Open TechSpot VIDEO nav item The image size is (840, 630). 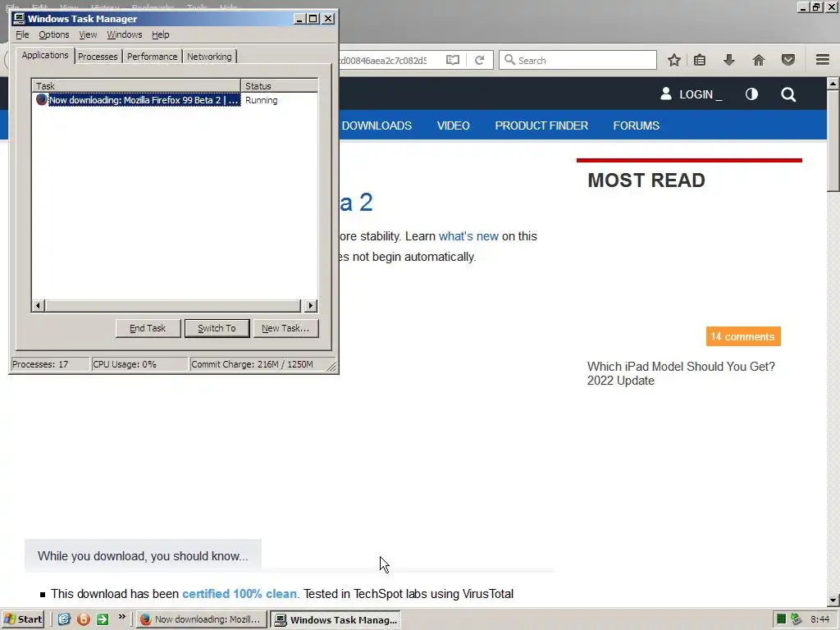coord(453,126)
